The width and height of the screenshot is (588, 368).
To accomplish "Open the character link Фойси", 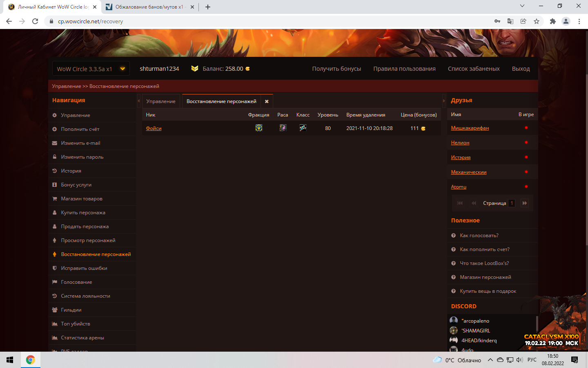I will (x=154, y=128).
